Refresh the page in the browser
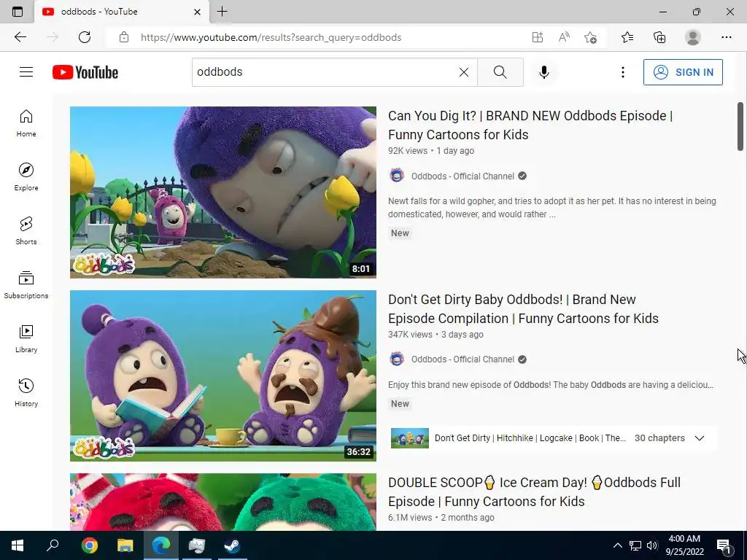 point(85,37)
